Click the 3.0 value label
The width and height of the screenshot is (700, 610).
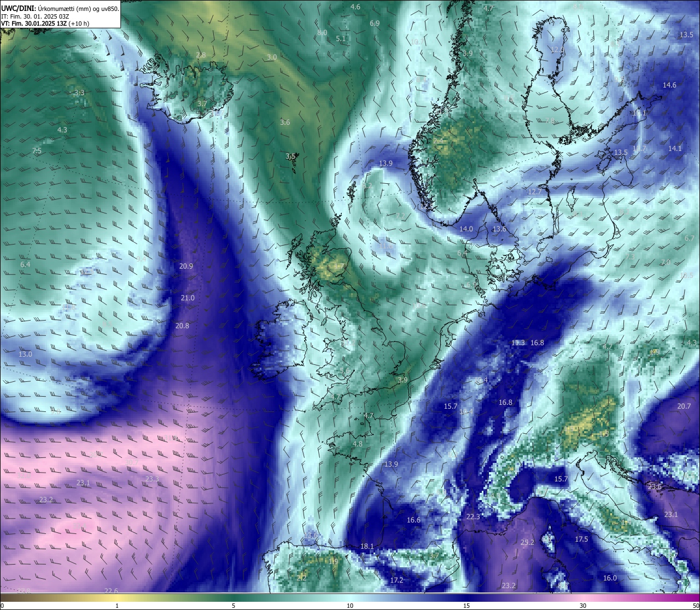pyautogui.click(x=272, y=57)
